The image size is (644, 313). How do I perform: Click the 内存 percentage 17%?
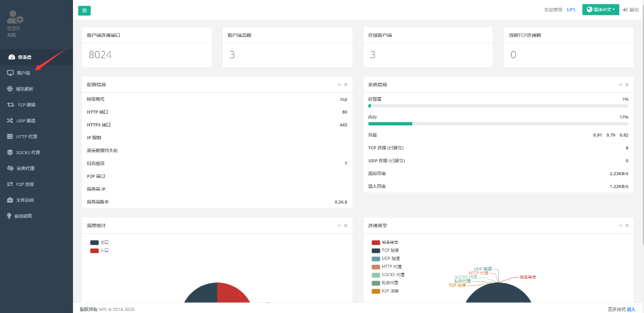624,117
